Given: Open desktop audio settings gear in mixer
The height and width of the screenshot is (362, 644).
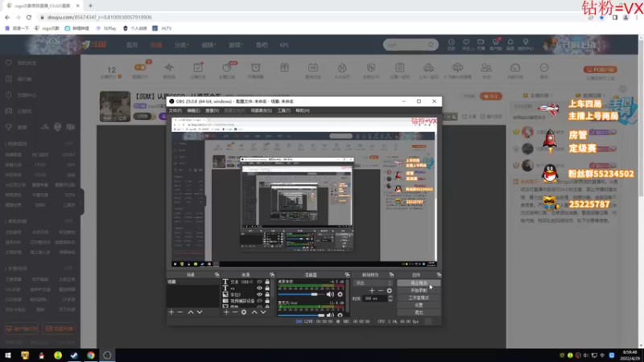Looking at the screenshot, I should pos(340,294).
